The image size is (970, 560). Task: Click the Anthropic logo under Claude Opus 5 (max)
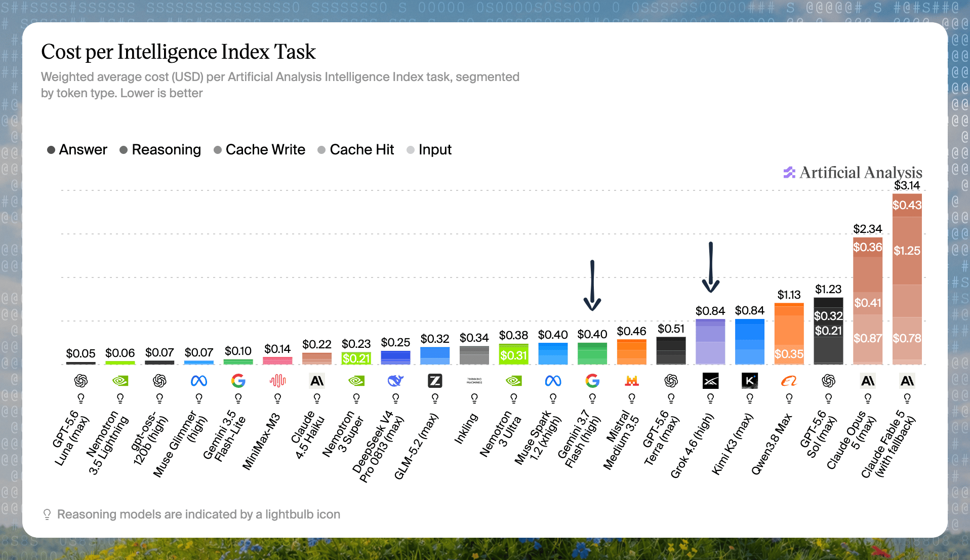click(x=868, y=381)
